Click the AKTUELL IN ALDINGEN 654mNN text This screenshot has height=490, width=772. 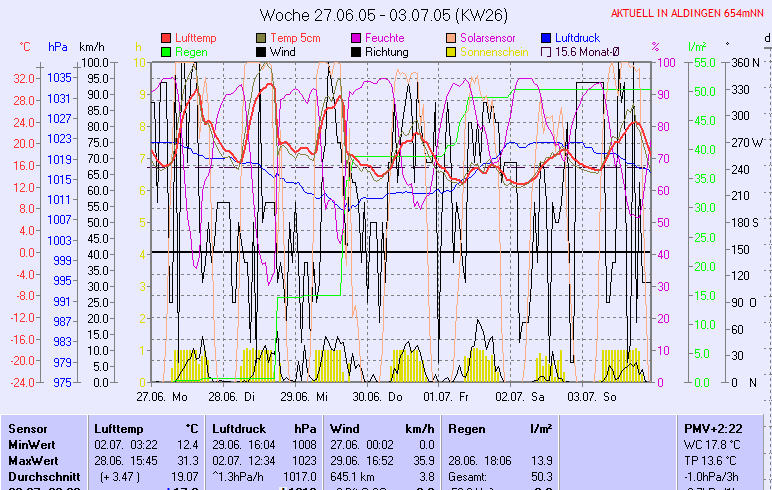tap(688, 13)
